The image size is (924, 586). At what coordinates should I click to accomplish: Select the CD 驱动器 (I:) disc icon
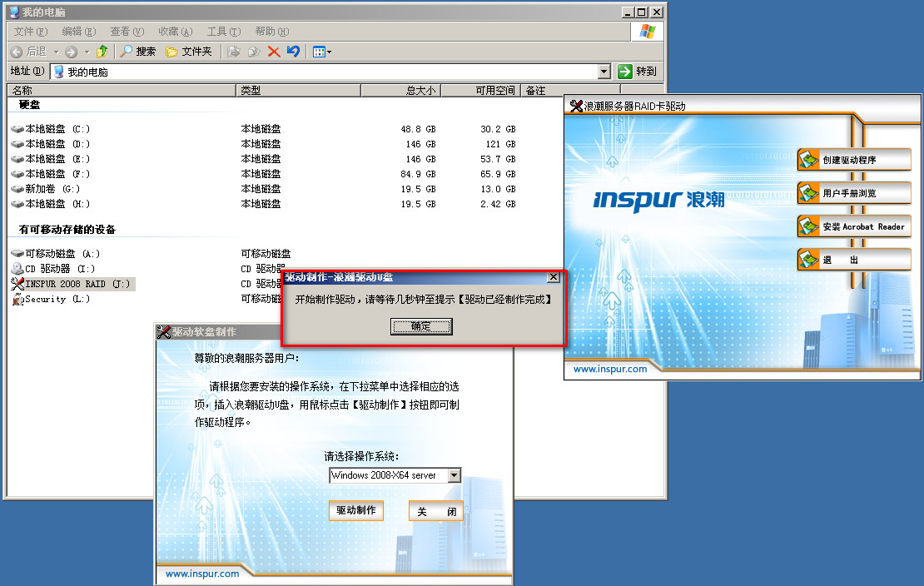[17, 269]
